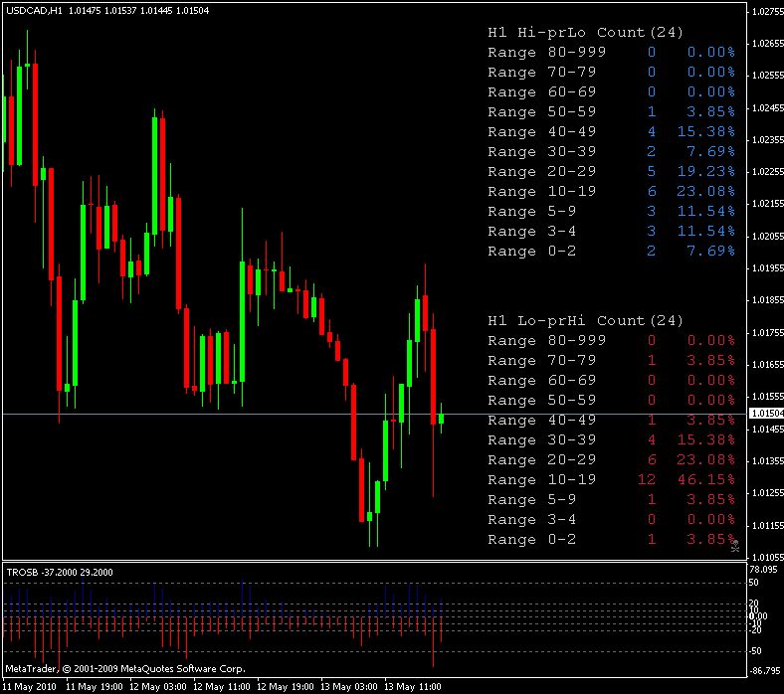The image size is (784, 694).
Task: Click the '12 May 19:00' time label
Action: [x=285, y=687]
